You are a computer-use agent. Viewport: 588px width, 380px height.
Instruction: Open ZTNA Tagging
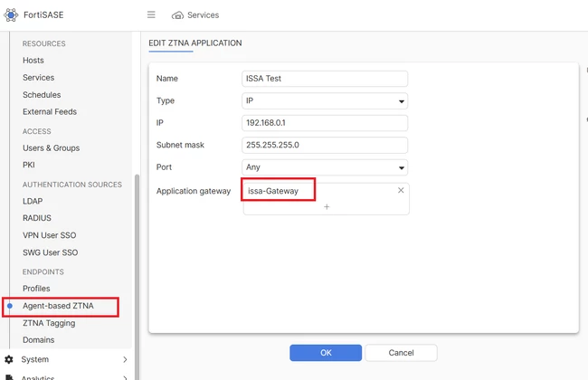pos(49,323)
